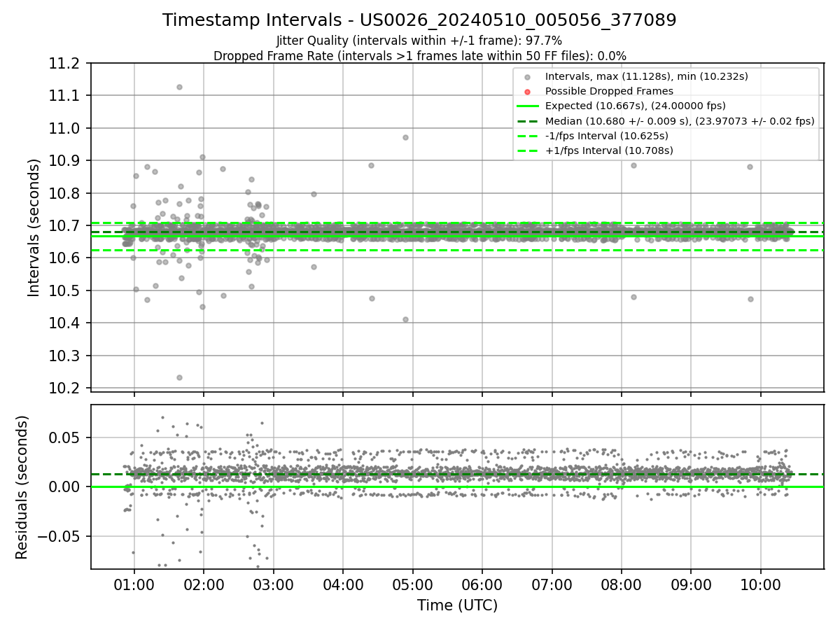Click the 'Dropped Frame Rate' subtitle line

419,56
